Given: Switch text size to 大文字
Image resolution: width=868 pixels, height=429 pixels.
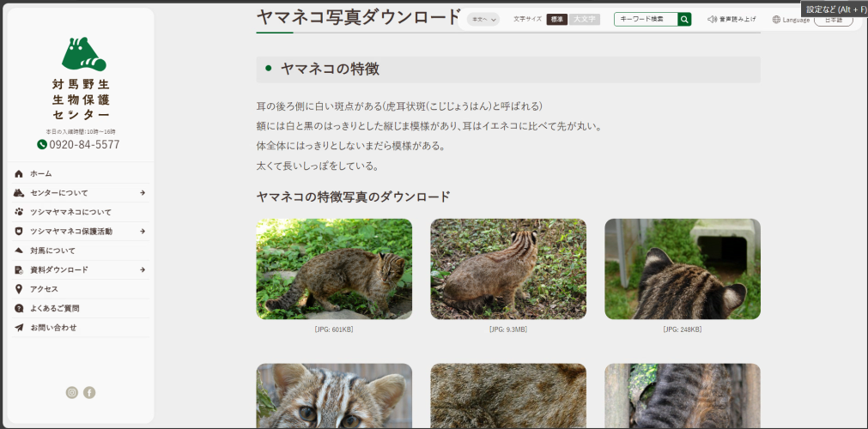Looking at the screenshot, I should tap(584, 19).
